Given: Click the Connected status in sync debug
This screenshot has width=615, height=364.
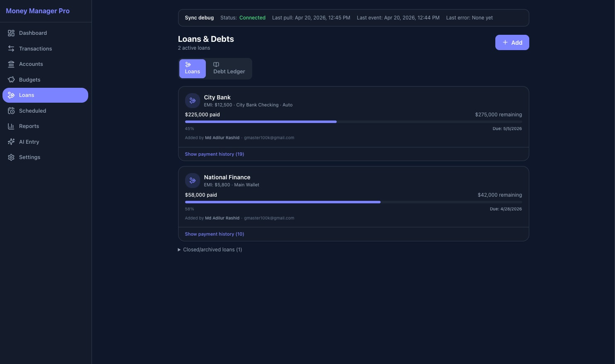Looking at the screenshot, I should (252, 18).
